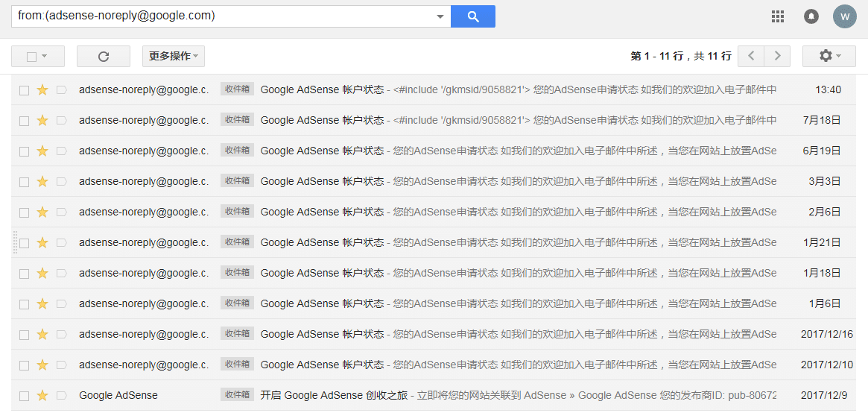The image size is (868, 413).
Task: Unstar the 1月18日 email
Action: point(42,273)
